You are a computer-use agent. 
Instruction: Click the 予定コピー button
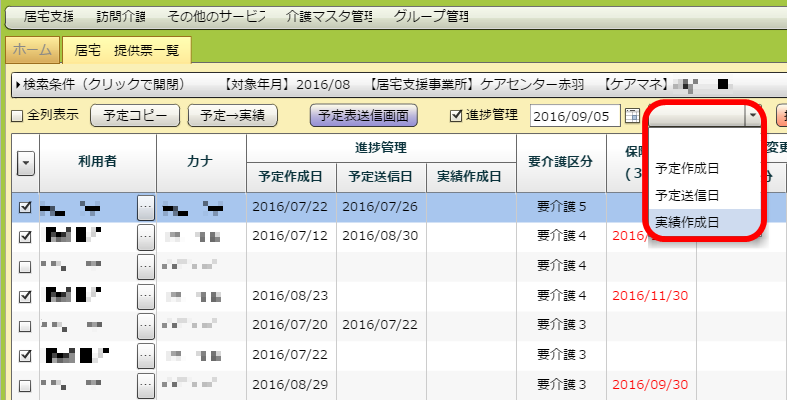coord(135,116)
